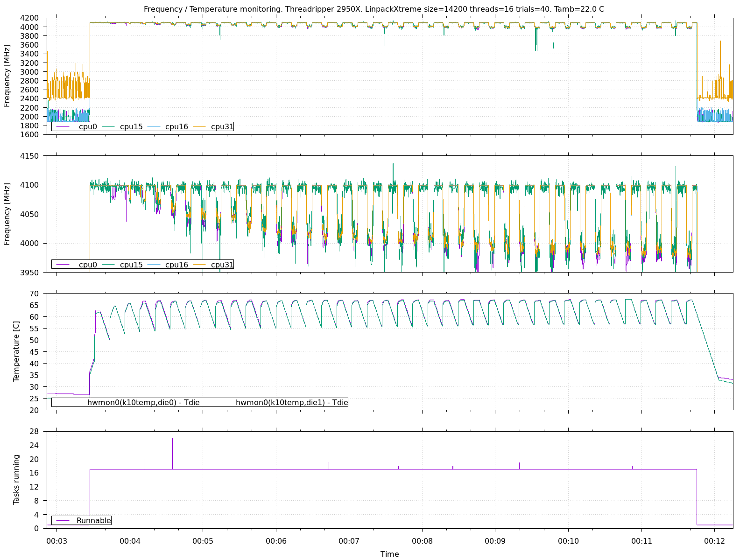Click the 16 tick on Tasks running axis

[x=35, y=473]
